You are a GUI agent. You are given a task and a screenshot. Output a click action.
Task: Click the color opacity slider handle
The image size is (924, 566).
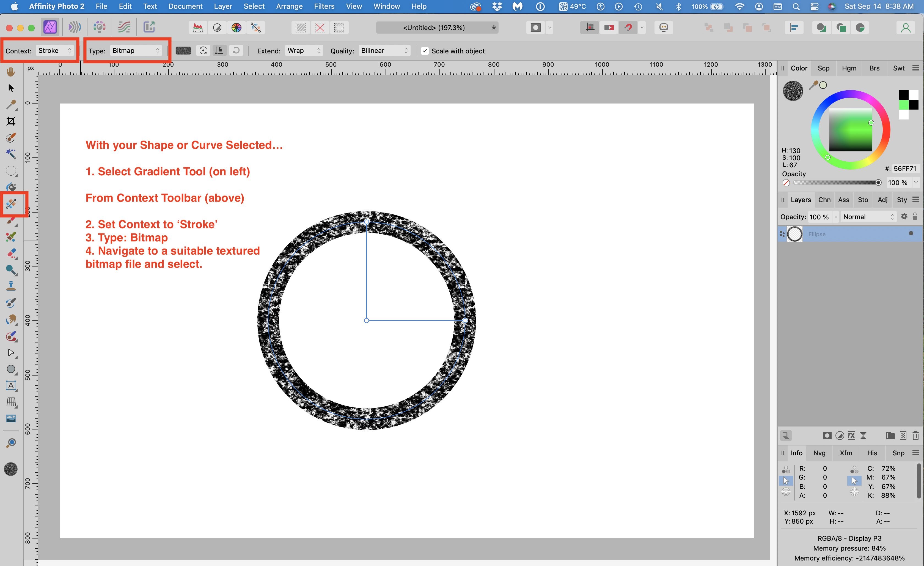pyautogui.click(x=878, y=183)
